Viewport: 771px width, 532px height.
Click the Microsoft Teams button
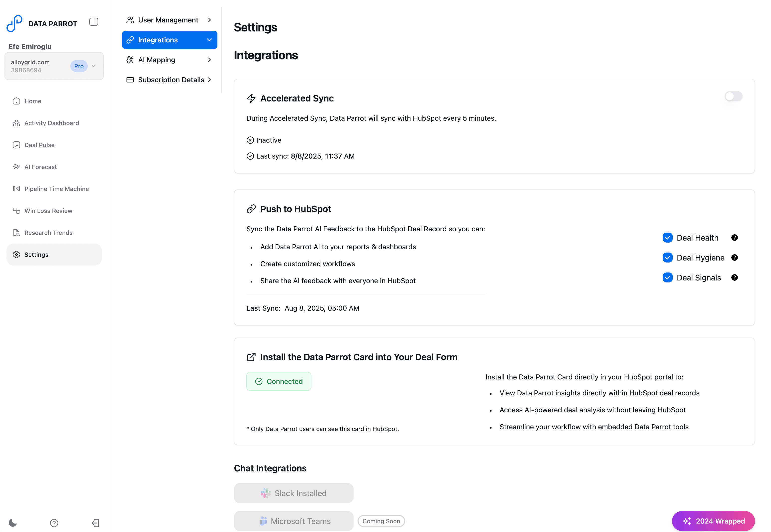pos(294,521)
